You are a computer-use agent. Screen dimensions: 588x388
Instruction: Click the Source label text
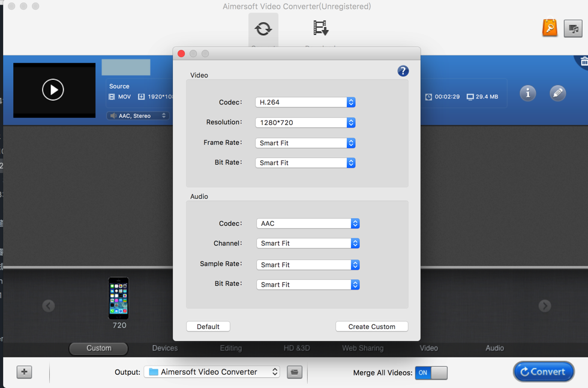tap(119, 86)
